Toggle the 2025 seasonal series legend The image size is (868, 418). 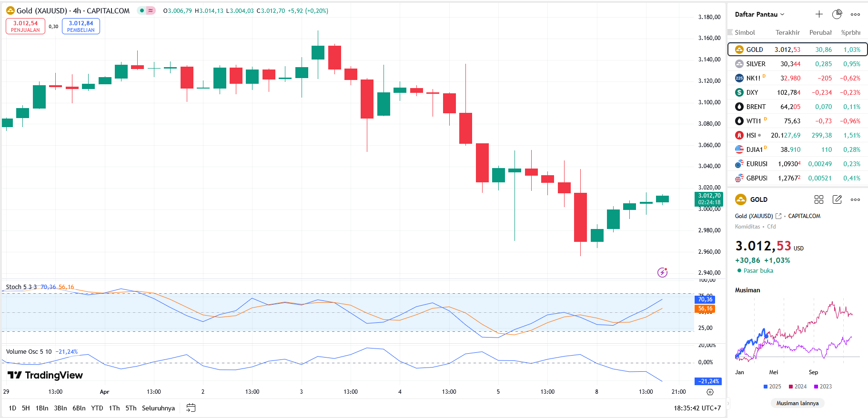772,387
